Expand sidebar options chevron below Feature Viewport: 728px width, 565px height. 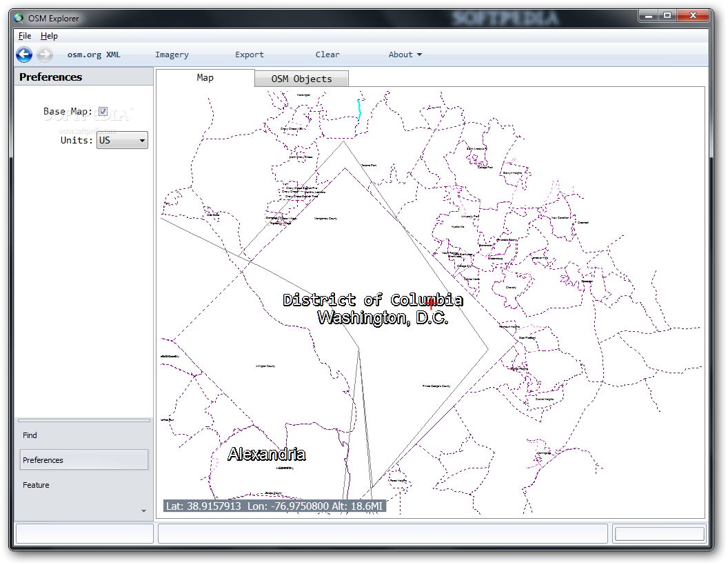(143, 511)
